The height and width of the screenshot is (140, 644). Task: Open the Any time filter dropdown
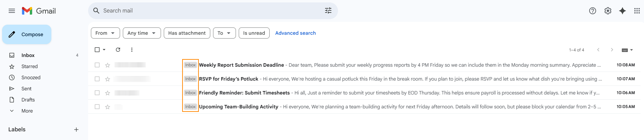point(142,33)
